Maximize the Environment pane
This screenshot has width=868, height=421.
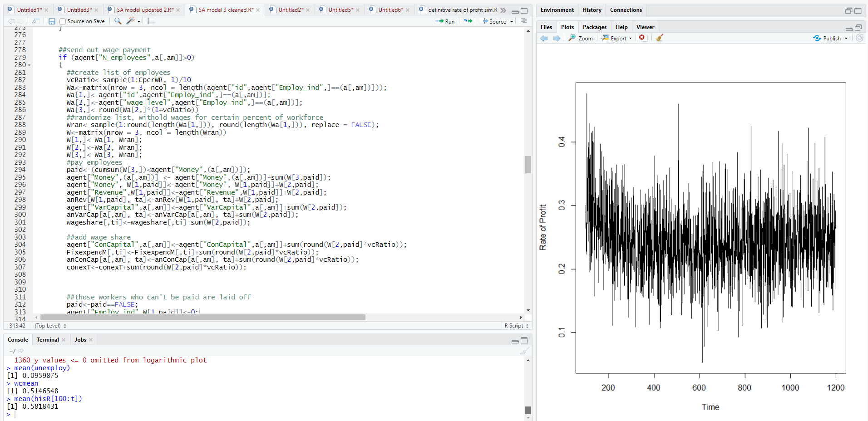(x=858, y=10)
